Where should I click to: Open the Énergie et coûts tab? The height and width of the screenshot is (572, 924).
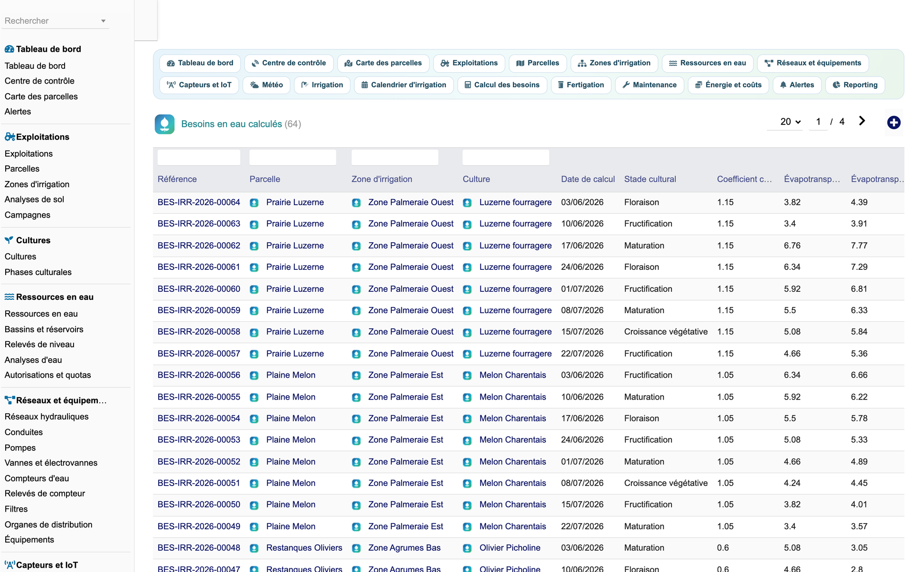[x=728, y=85]
